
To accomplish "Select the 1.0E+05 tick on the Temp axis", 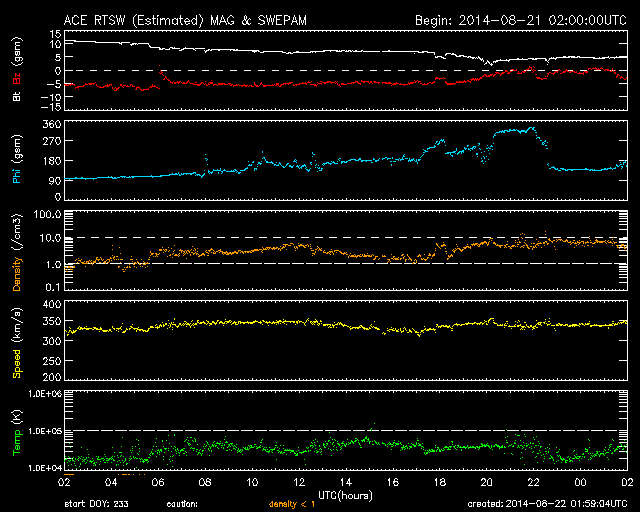I will pyautogui.click(x=45, y=431).
